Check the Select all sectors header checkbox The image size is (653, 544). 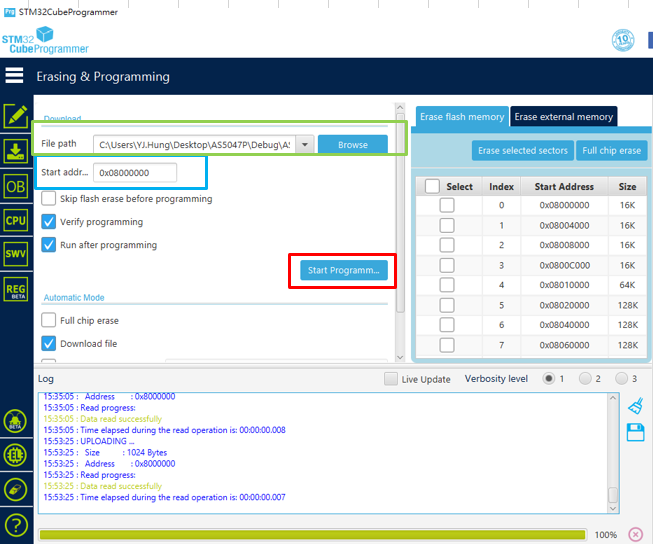pos(432,186)
